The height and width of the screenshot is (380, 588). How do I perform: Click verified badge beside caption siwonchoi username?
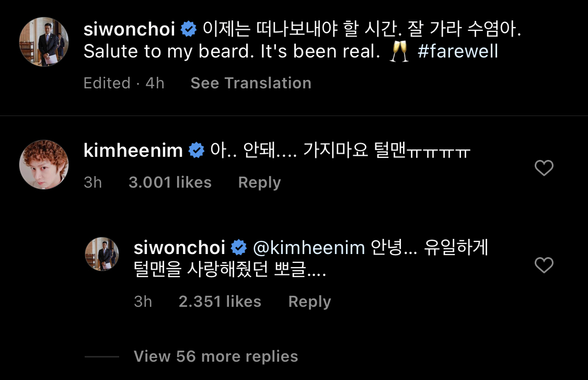click(188, 29)
